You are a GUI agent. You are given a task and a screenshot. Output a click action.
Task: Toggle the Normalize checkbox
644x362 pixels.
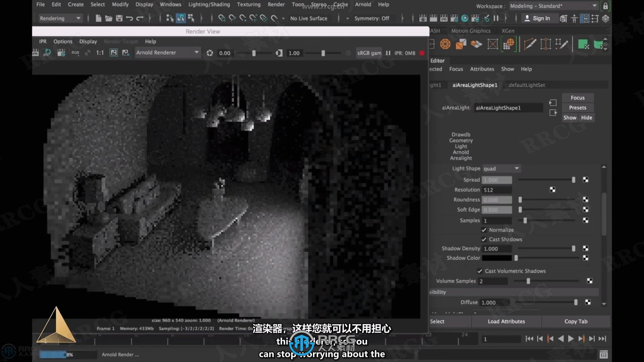[484, 230]
